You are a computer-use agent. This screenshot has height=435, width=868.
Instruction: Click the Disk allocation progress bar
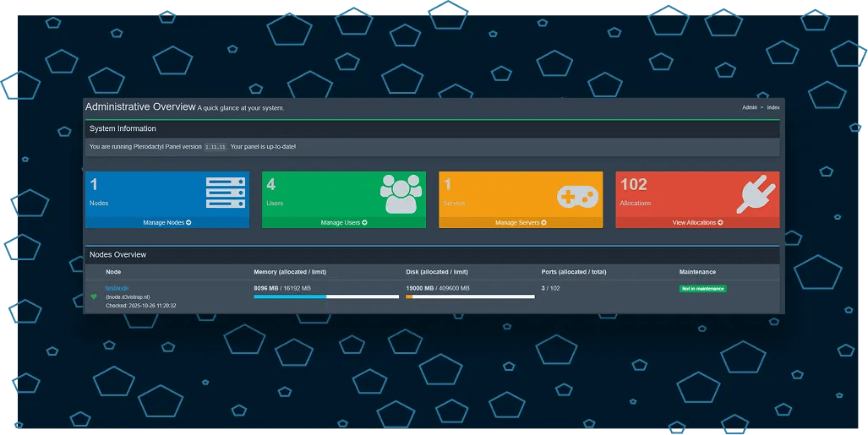coord(469,296)
